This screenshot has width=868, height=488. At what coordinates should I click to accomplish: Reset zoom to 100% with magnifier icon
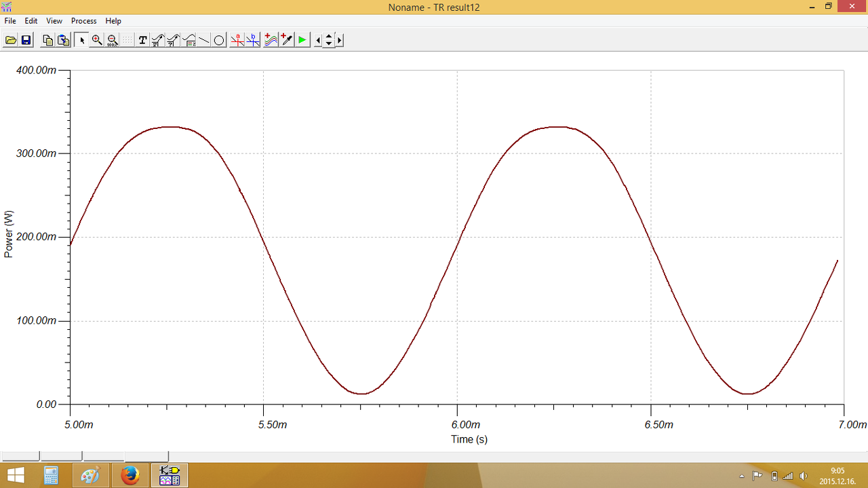click(x=113, y=40)
